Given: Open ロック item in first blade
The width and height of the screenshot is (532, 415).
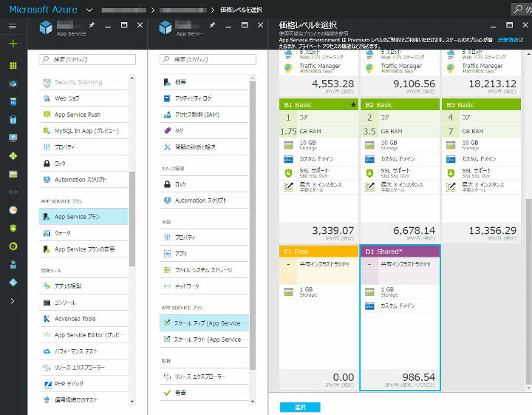Looking at the screenshot, I should tap(83, 163).
